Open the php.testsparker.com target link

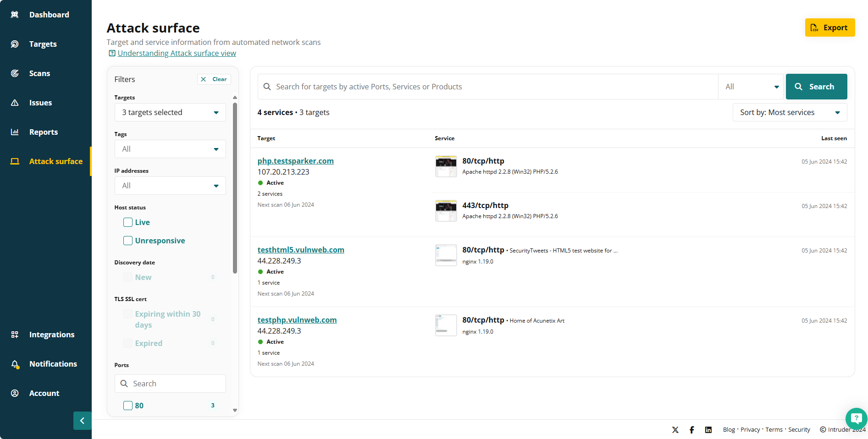[296, 161]
